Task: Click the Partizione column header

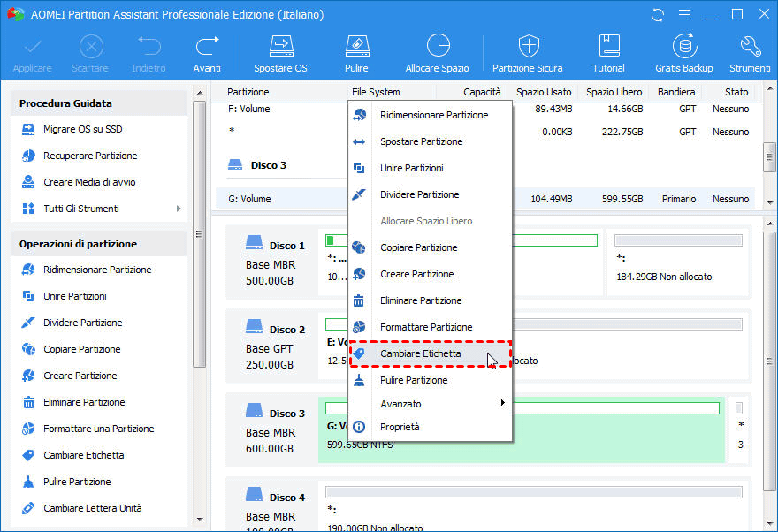Action: click(x=248, y=92)
